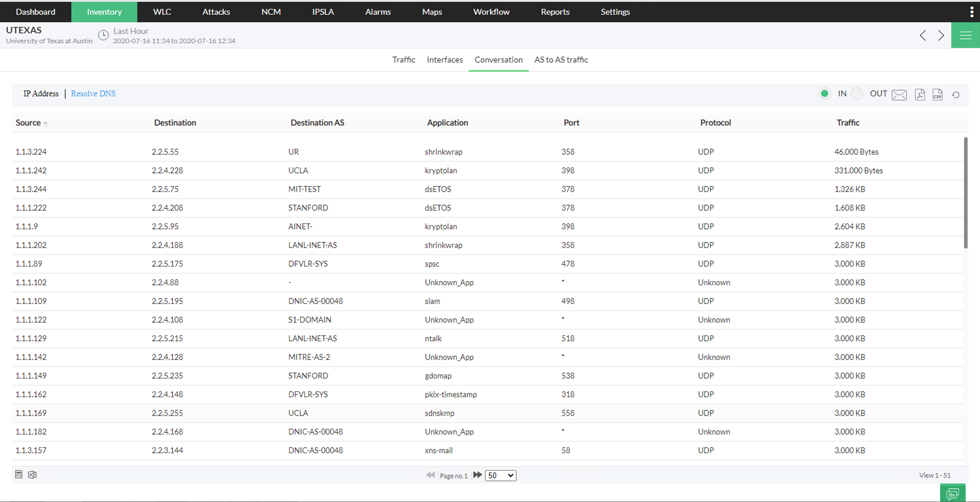
Task: Export the conversation table as CSV
Action: click(937, 94)
